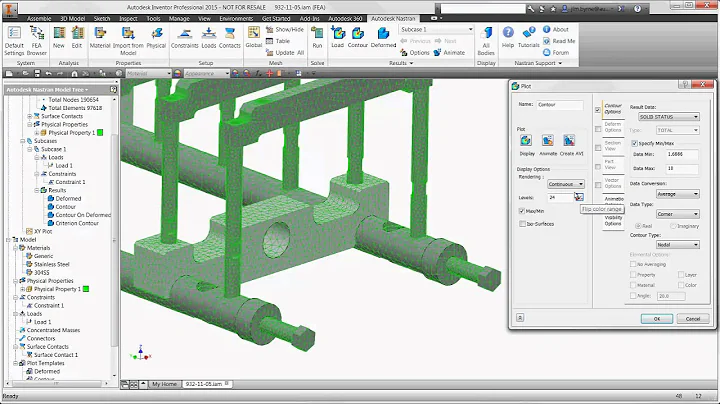Click the Global mesh icon
Viewport: 720px width, 404px height.
(253, 38)
